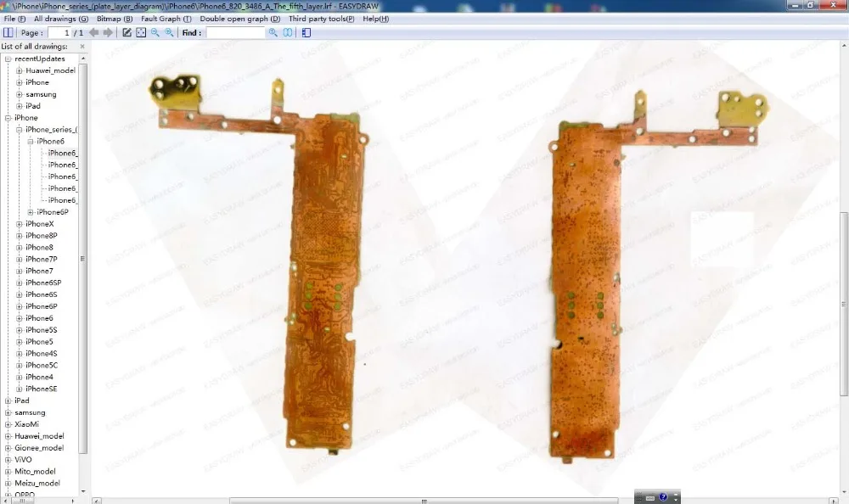Select iPhone4S in the drawings tree
This screenshot has width=849, height=504.
(41, 354)
